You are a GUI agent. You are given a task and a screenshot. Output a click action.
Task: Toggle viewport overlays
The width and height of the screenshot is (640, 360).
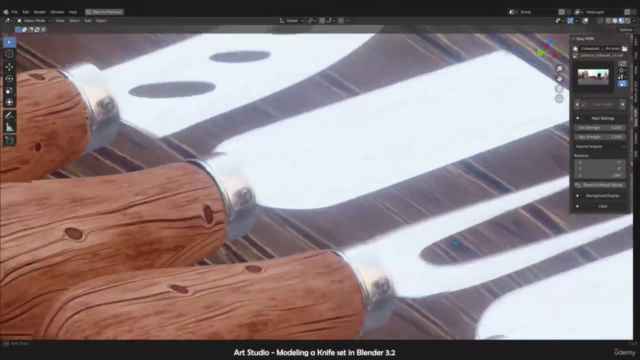[585, 20]
